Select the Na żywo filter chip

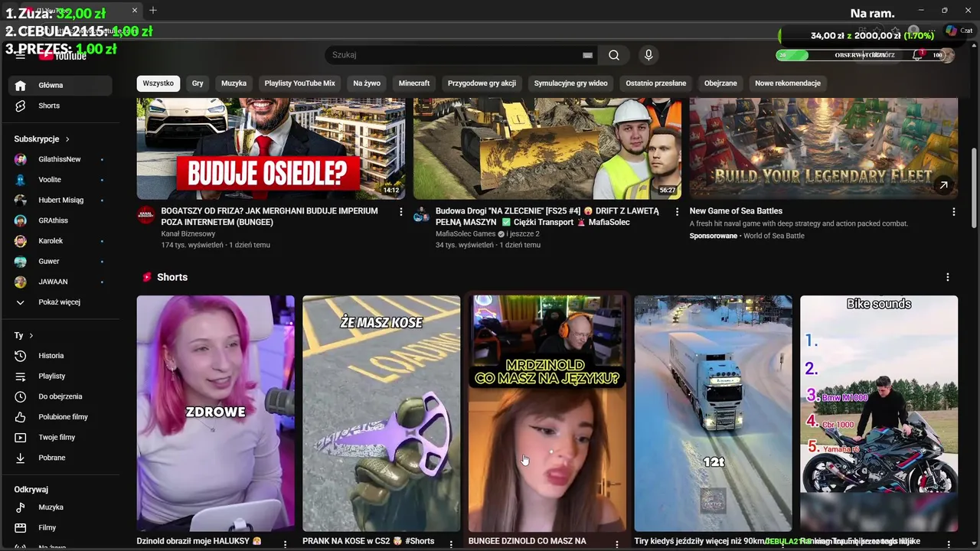[367, 83]
